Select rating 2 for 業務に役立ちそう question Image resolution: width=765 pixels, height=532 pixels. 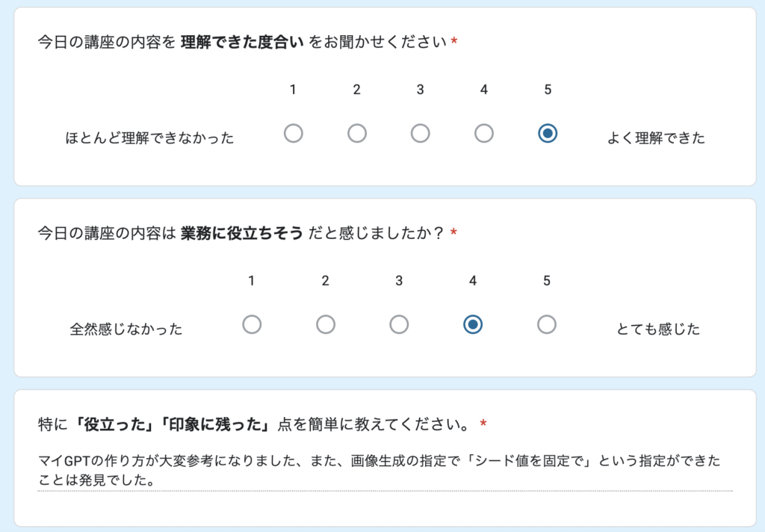point(325,324)
